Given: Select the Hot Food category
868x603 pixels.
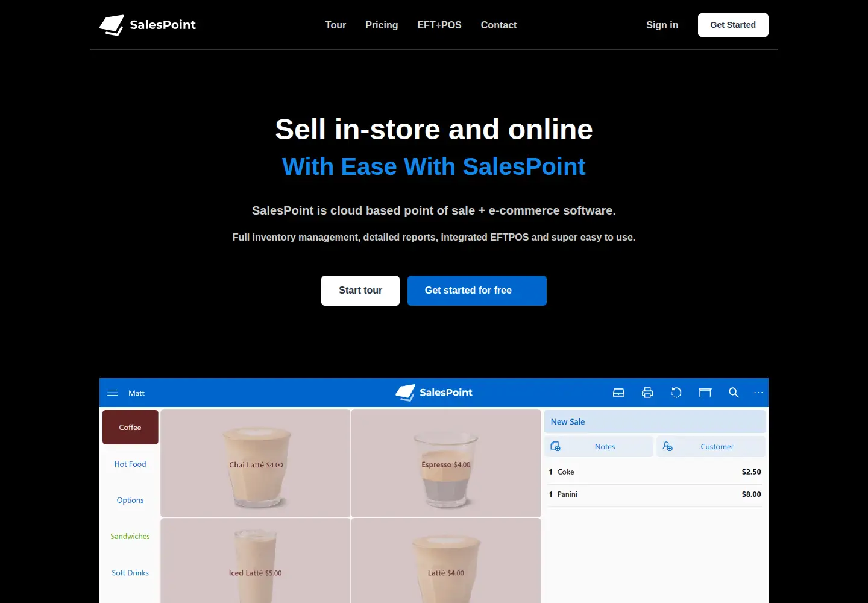Looking at the screenshot, I should [130, 464].
